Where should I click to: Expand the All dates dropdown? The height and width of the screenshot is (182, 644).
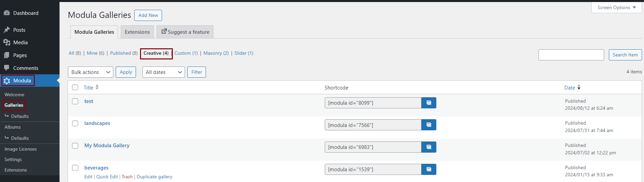click(x=163, y=72)
